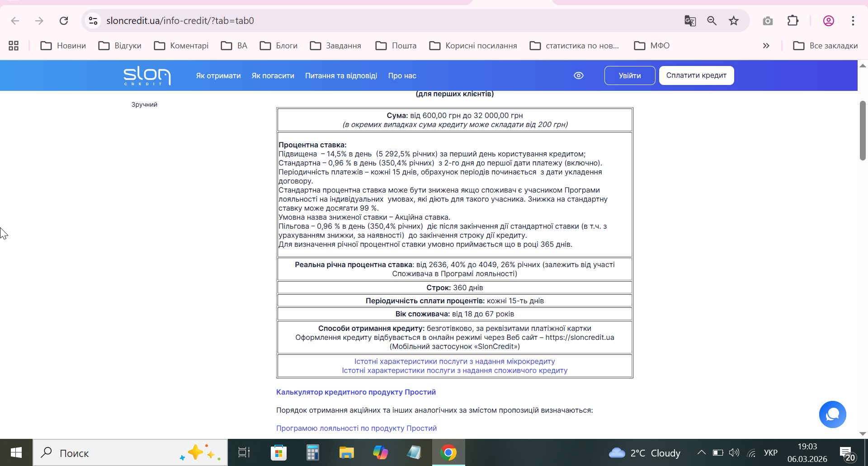Open the Блоги bookmark folder

(x=278, y=46)
